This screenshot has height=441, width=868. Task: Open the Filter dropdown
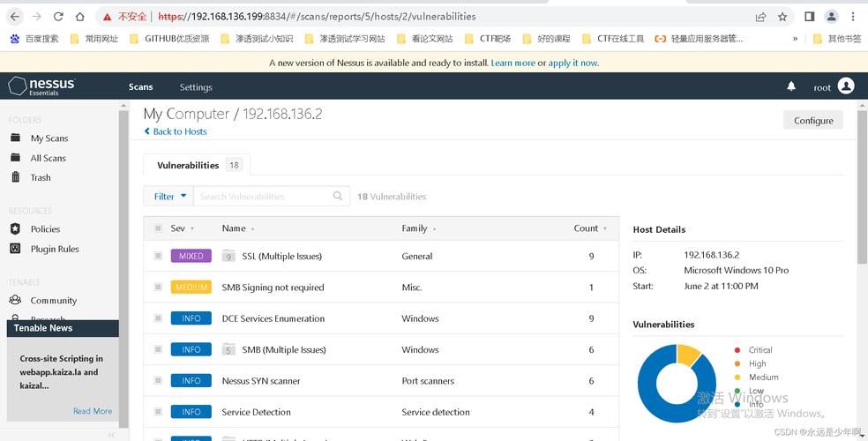(168, 196)
